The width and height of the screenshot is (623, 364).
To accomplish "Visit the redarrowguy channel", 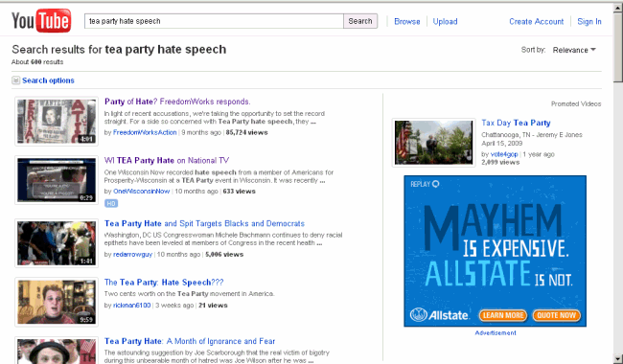I will point(132,255).
